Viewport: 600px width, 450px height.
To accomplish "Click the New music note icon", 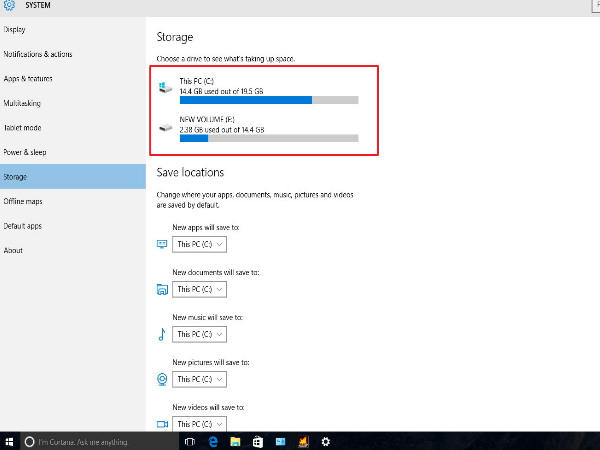I will click(x=162, y=334).
